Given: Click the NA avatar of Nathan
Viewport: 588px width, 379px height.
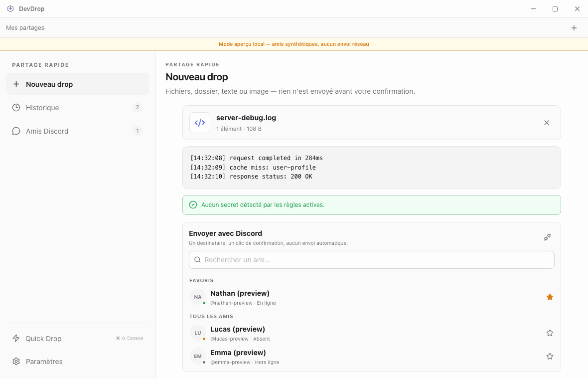Looking at the screenshot, I should (198, 297).
